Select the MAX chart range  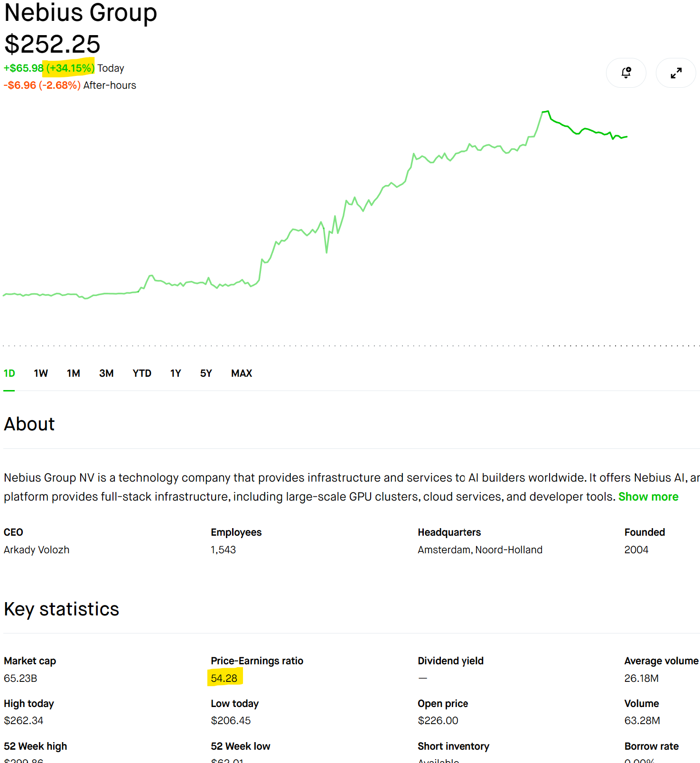[242, 373]
